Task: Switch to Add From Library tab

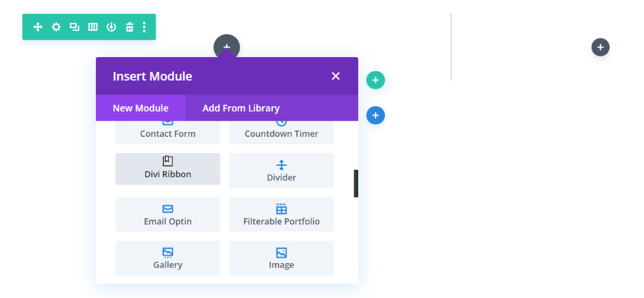Action: pyautogui.click(x=241, y=108)
